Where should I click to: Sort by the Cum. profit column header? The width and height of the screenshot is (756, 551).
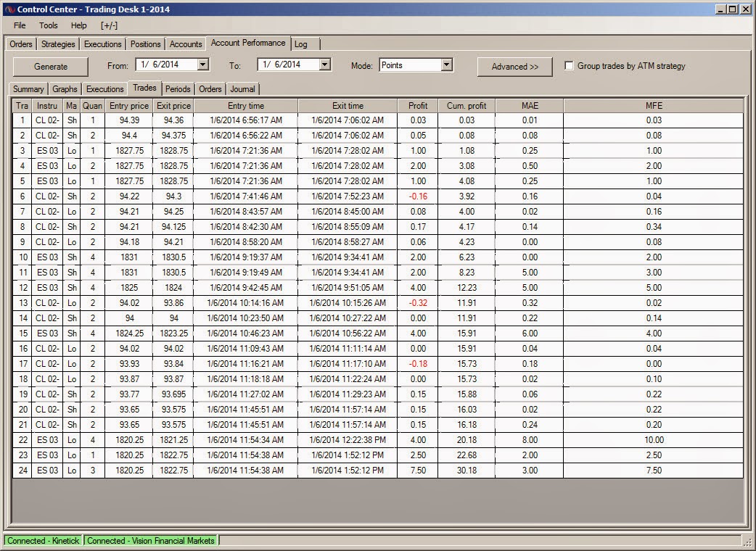tap(467, 106)
